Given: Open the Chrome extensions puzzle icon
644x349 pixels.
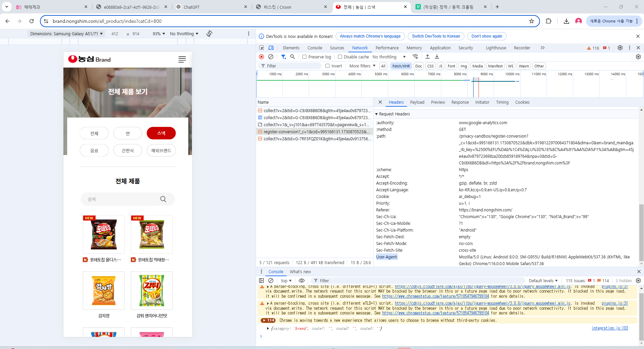Looking at the screenshot, I should coord(549,21).
